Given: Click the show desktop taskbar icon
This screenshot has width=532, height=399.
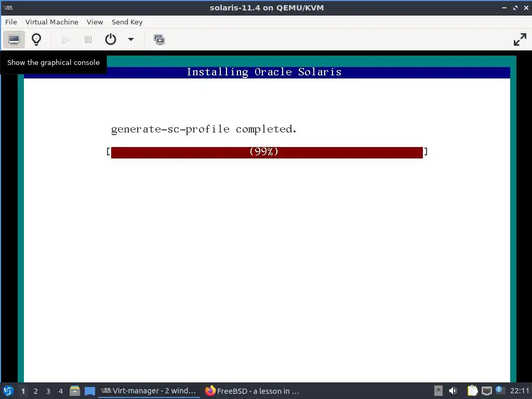Looking at the screenshot, I should (x=89, y=391).
